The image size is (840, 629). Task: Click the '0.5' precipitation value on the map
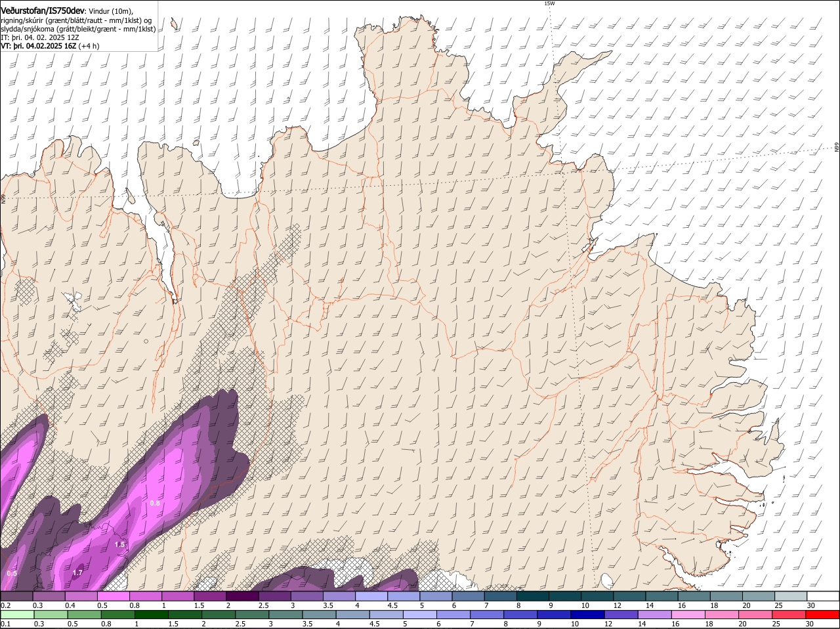pyautogui.click(x=12, y=574)
